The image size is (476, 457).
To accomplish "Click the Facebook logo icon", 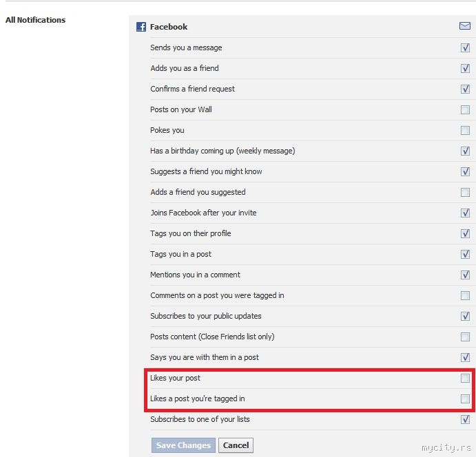I will point(141,27).
